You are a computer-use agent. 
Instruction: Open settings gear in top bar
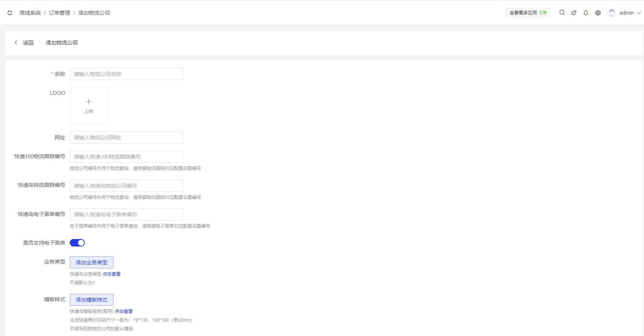pos(598,13)
